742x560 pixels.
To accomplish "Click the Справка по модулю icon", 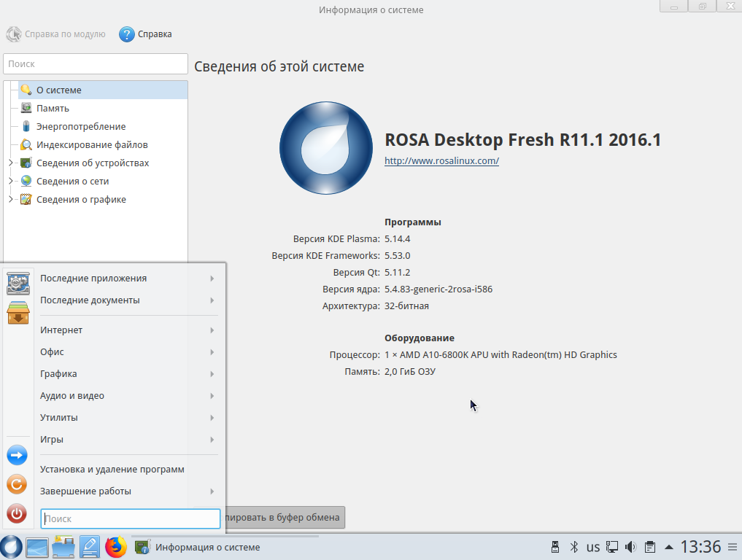I will (x=14, y=34).
